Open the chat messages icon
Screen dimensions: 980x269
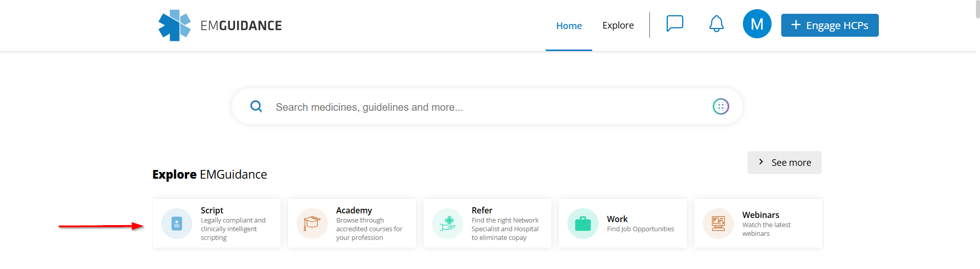pos(674,23)
